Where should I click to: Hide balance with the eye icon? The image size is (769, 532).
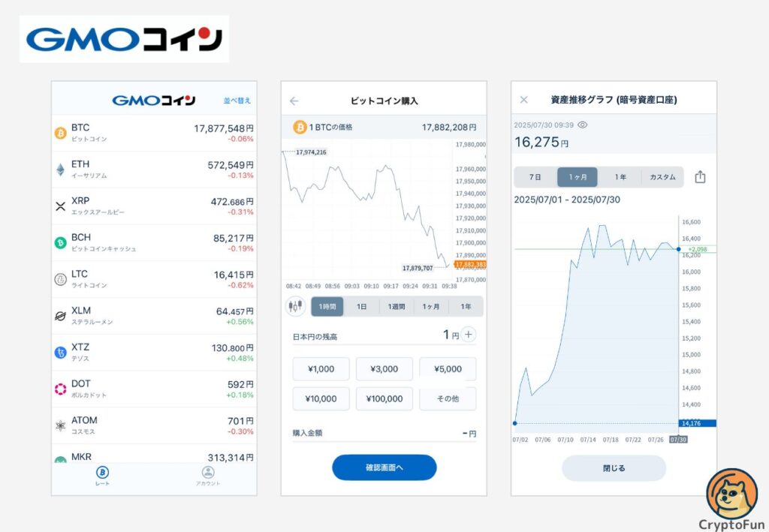pos(582,125)
